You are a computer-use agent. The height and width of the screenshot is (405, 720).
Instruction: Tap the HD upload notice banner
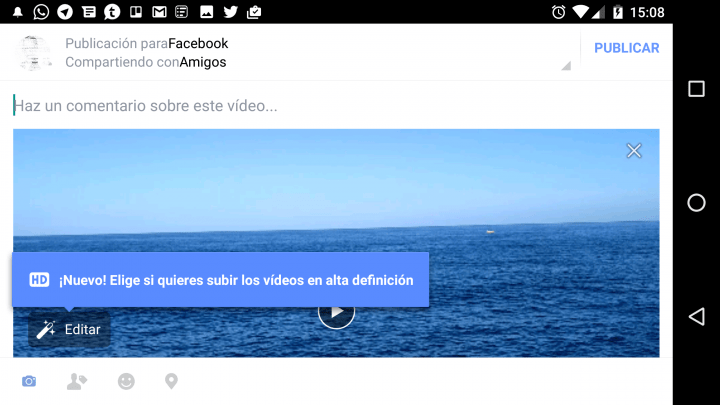220,280
